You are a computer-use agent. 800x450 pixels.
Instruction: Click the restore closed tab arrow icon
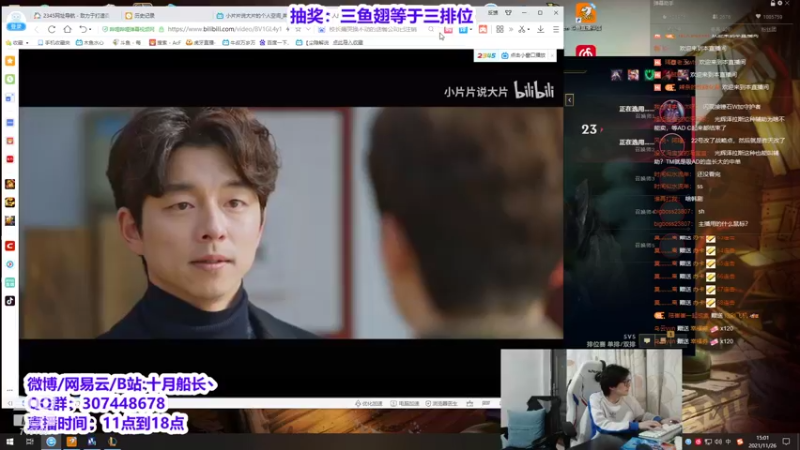(x=83, y=29)
